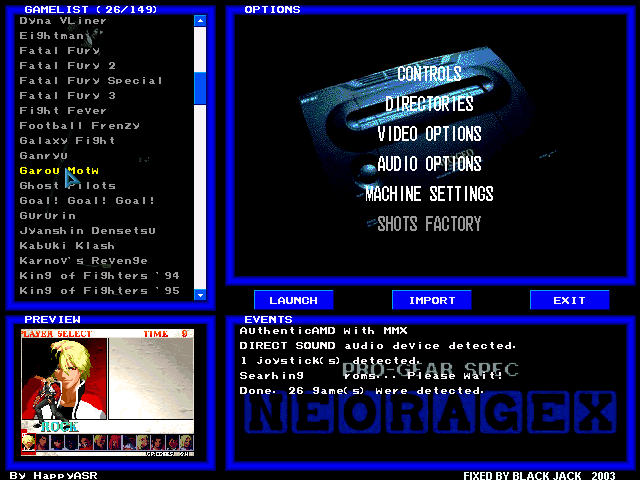The height and width of the screenshot is (480, 640).
Task: Open Video Options
Action: pyautogui.click(x=429, y=134)
